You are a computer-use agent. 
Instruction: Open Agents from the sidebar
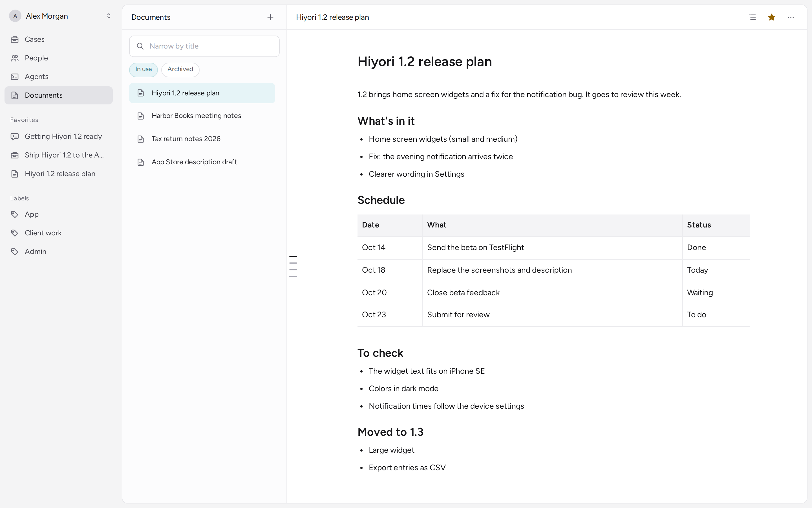coord(58,76)
